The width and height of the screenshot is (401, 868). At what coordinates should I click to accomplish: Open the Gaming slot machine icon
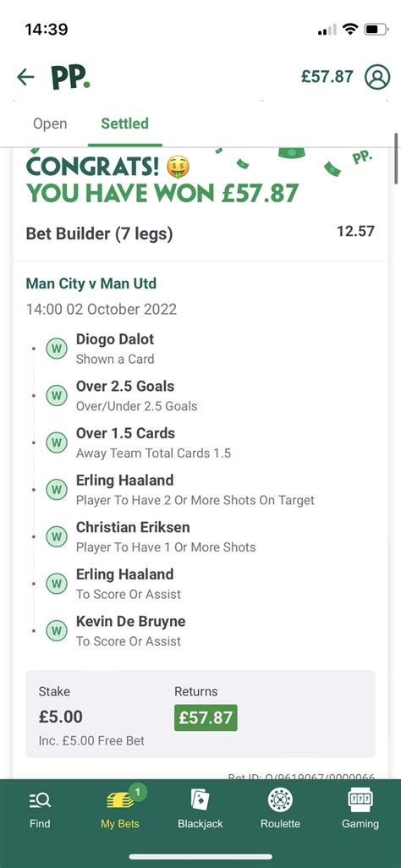pyautogui.click(x=360, y=800)
